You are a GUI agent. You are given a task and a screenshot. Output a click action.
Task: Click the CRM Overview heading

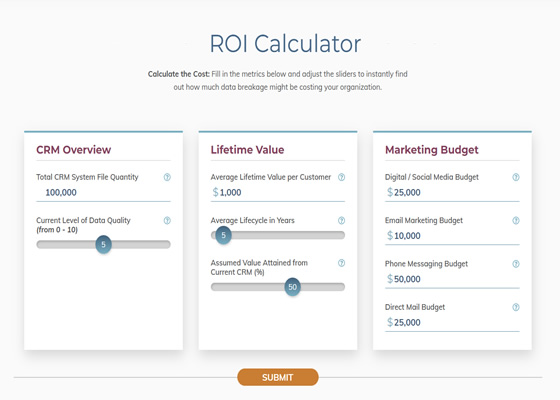pyautogui.click(x=74, y=150)
